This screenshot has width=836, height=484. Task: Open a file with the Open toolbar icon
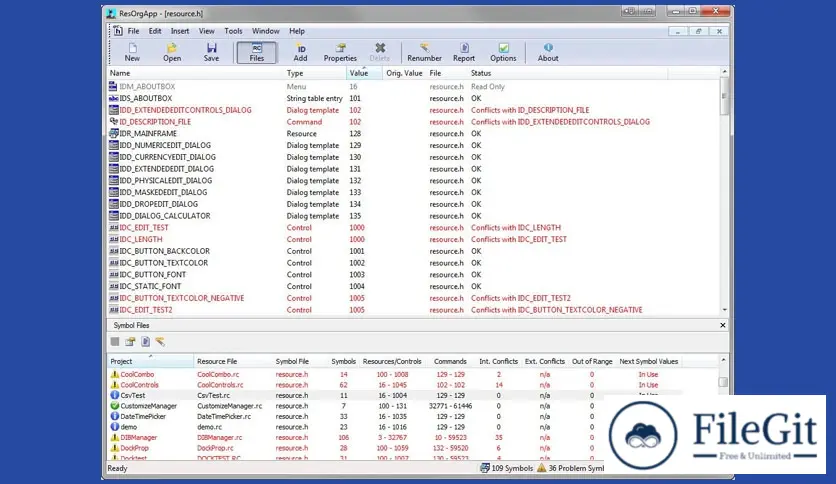click(172, 52)
